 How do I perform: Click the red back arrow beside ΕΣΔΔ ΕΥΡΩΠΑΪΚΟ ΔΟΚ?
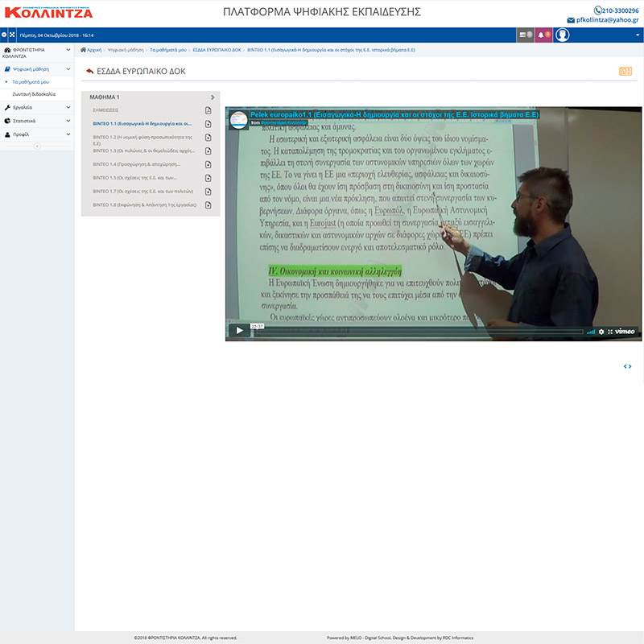pos(89,71)
